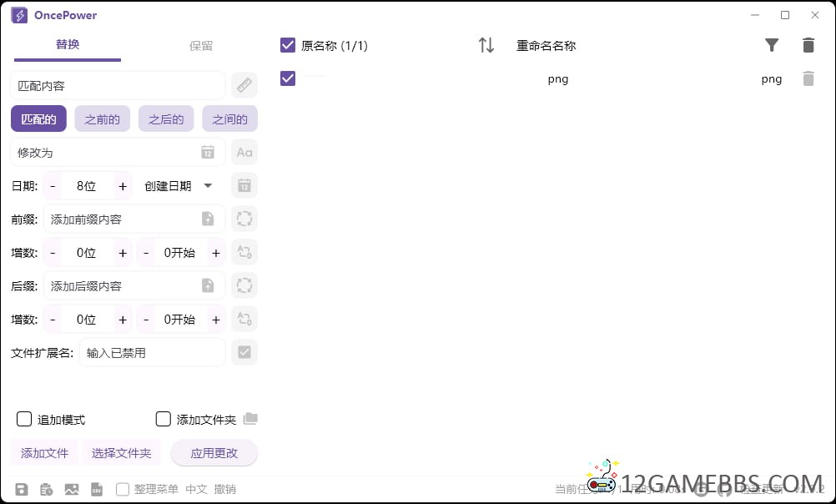Click the 应用更改 button
The height and width of the screenshot is (504, 836).
(214, 452)
